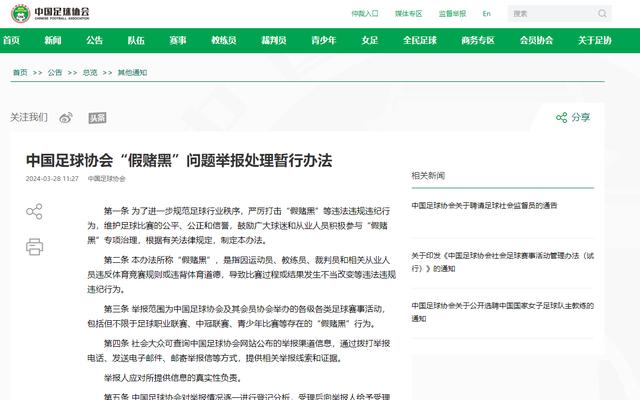Image resolution: width=640 pixels, height=400 pixels.
Task: Open the Weibo follow icon
Action: 66,117
